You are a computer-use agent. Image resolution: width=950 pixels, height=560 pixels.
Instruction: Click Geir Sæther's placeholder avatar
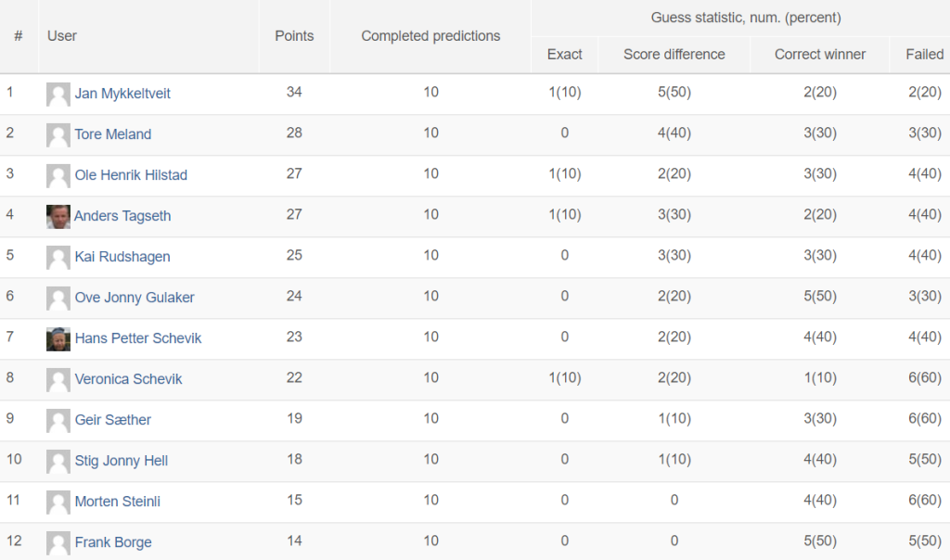point(58,421)
